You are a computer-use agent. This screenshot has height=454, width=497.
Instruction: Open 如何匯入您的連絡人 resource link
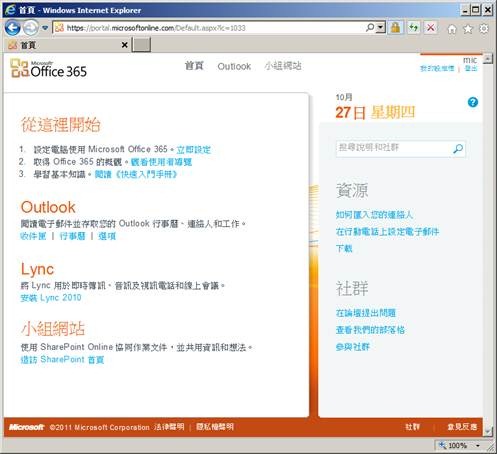click(374, 214)
